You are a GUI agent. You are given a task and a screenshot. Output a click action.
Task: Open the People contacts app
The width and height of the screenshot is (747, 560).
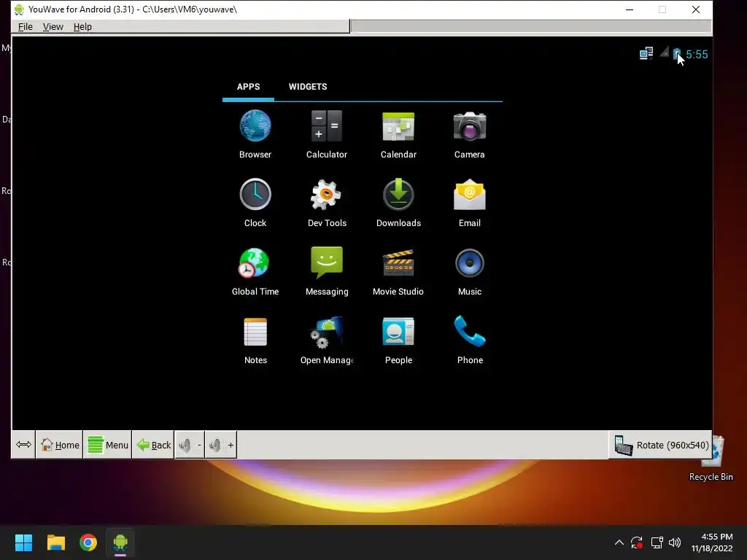398,340
